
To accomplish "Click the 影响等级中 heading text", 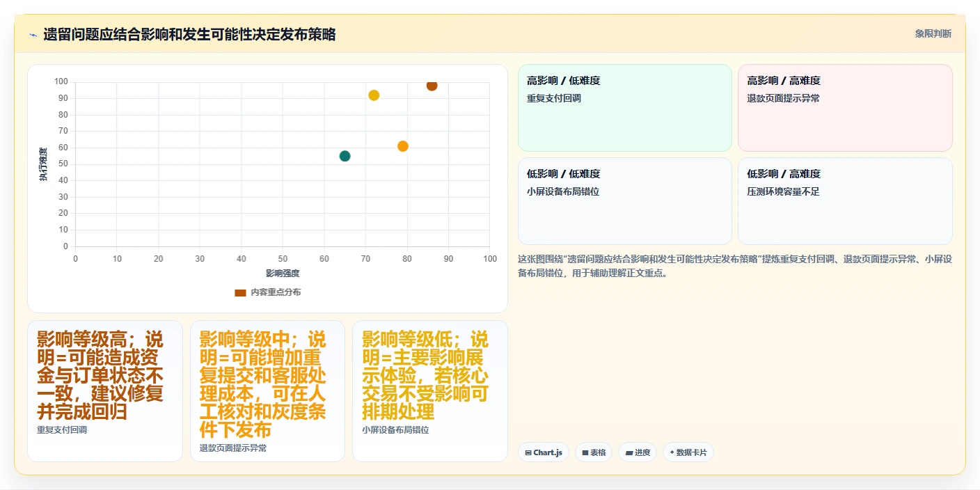I will click(x=262, y=385).
